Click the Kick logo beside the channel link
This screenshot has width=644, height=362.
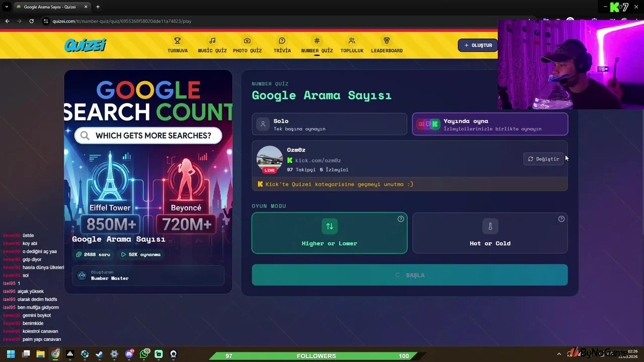click(290, 160)
